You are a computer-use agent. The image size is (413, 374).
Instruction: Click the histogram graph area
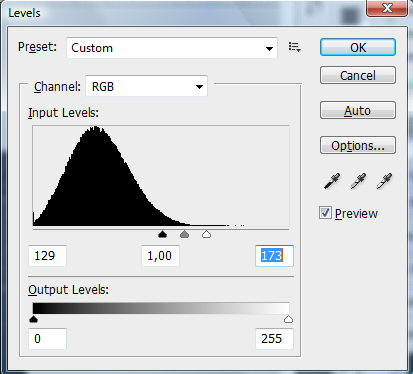click(161, 176)
